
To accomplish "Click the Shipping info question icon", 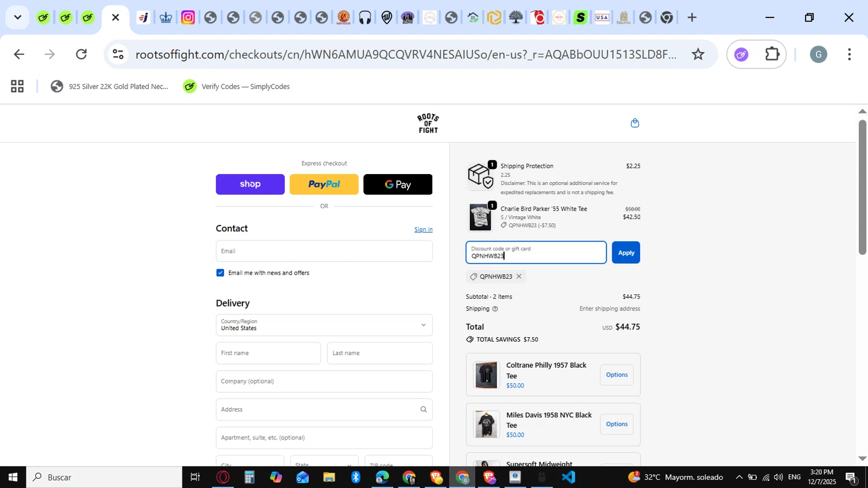I will point(495,309).
